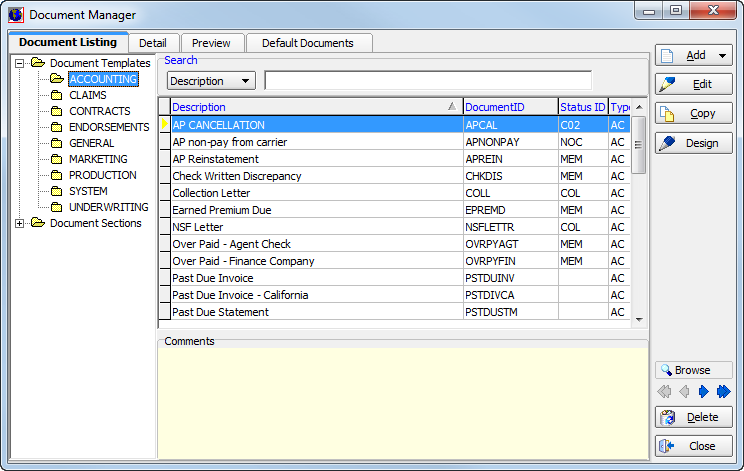
Task: Open the Default Documents tab
Action: point(307,43)
